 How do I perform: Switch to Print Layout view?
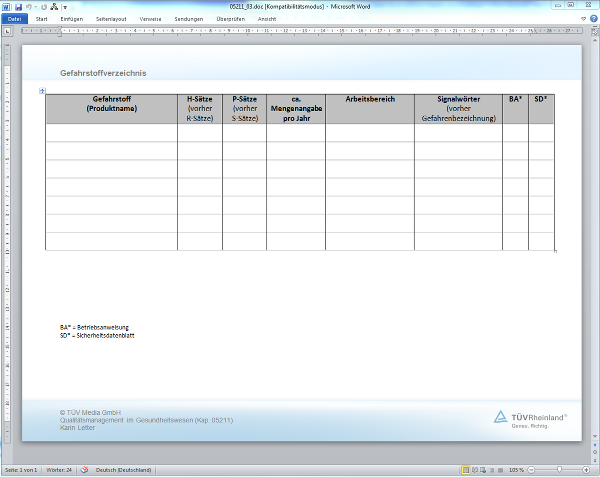[465, 469]
